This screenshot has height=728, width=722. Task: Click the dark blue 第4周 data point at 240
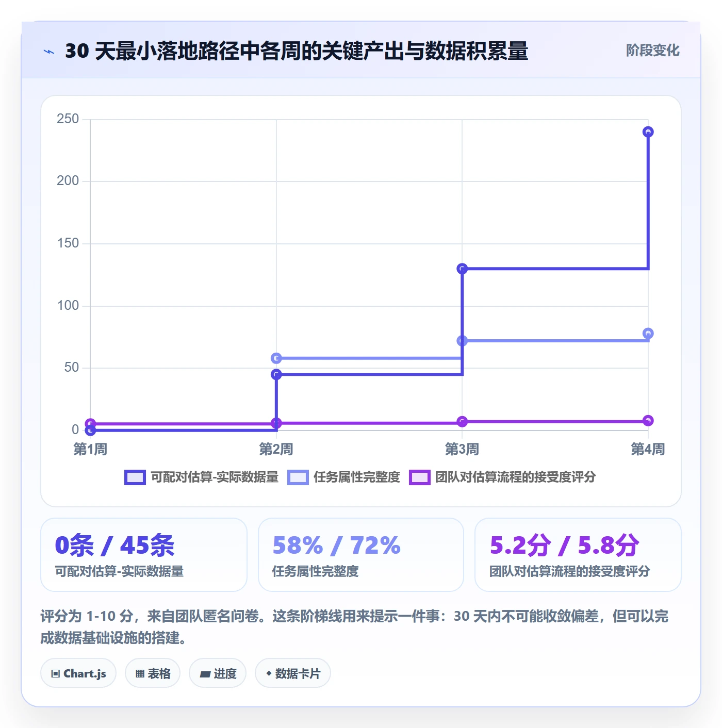[648, 132]
